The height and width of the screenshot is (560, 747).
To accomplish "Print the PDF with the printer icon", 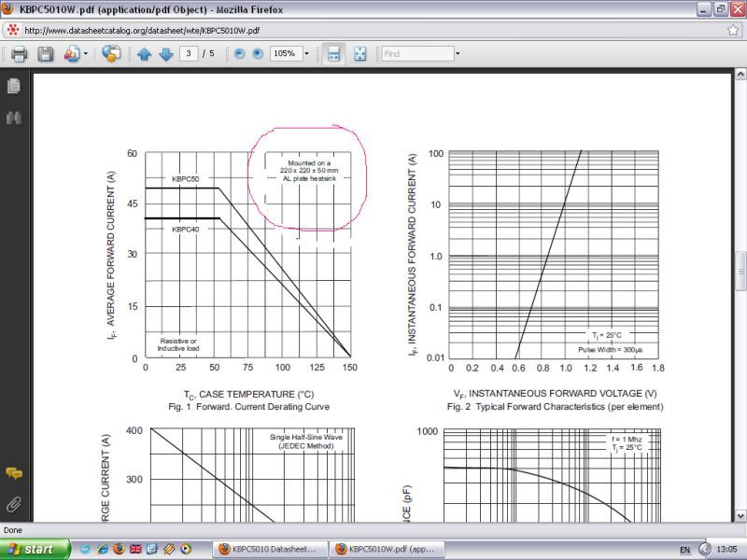I will point(19,54).
